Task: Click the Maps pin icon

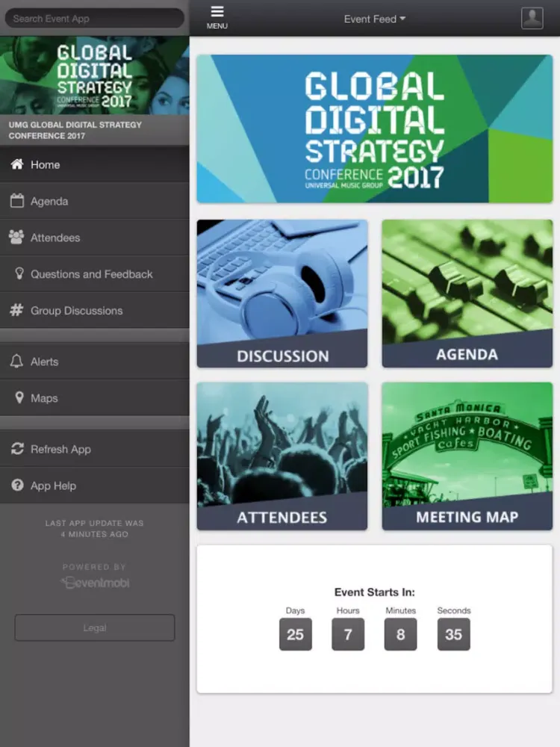Action: coord(19,397)
